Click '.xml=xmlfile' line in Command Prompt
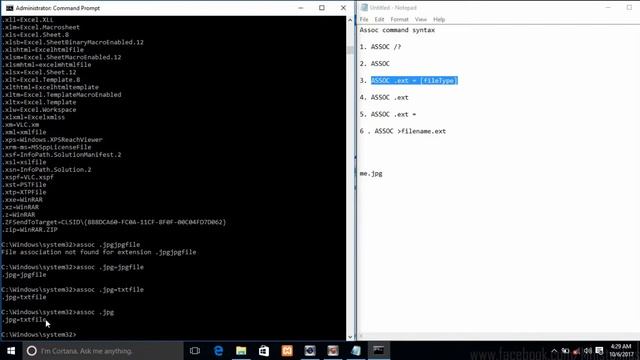The image size is (640, 360). click(x=24, y=132)
